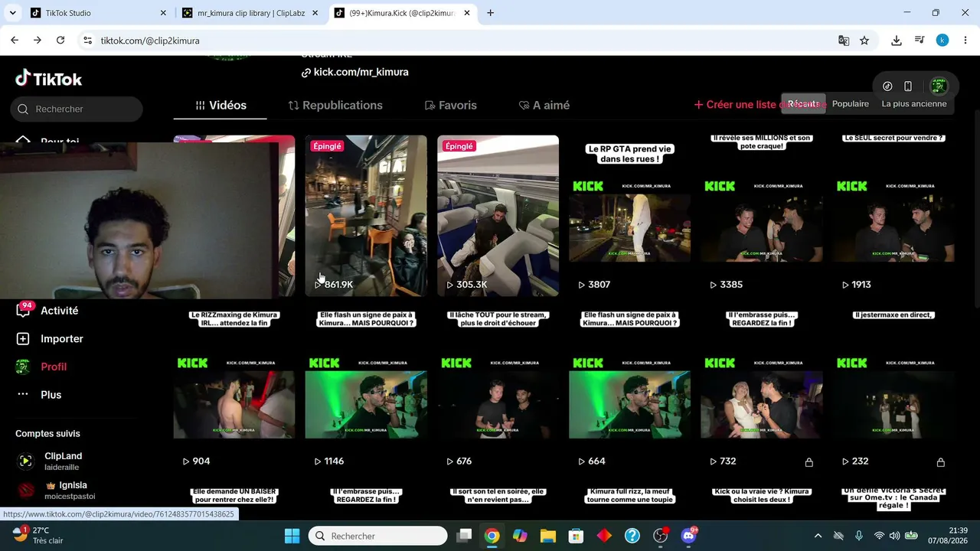Open the video with 732 views

coord(762,392)
